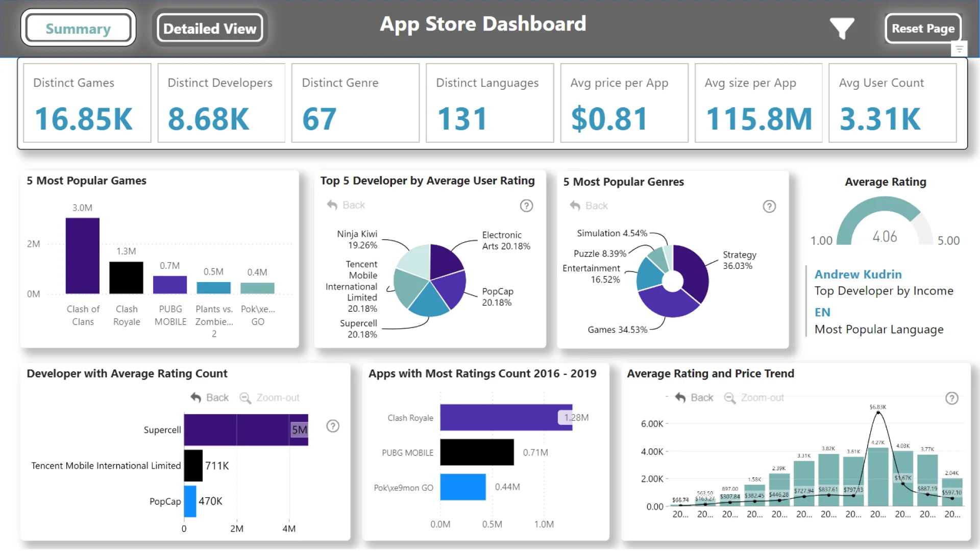Select the Distinct Languages 131 card
This screenshot has height=551, width=980.
point(489,103)
